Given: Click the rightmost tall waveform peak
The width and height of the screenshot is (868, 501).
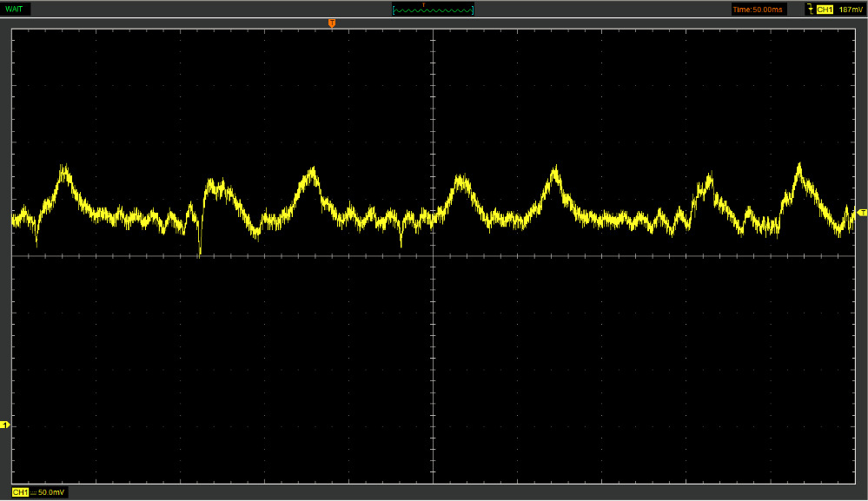Looking at the screenshot, I should [x=798, y=165].
